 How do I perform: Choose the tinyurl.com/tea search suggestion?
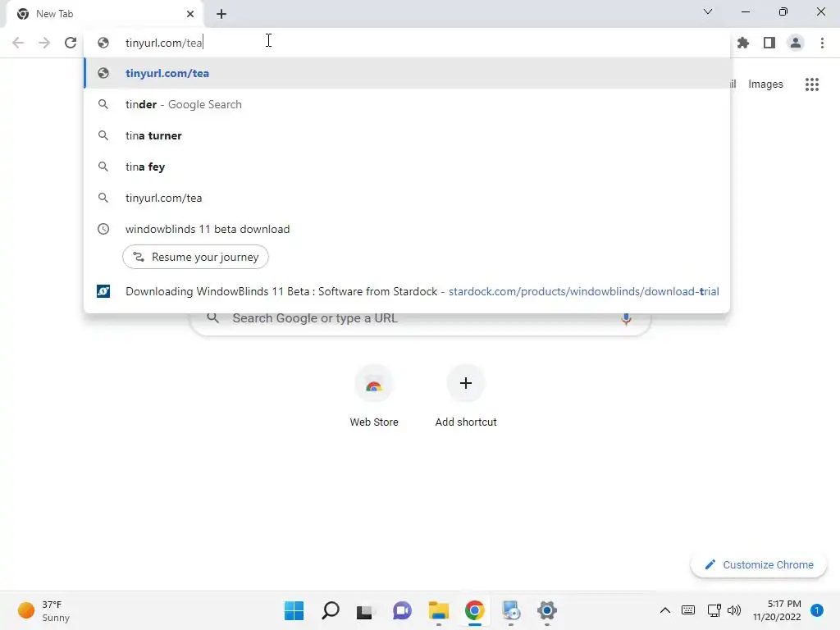(407, 198)
